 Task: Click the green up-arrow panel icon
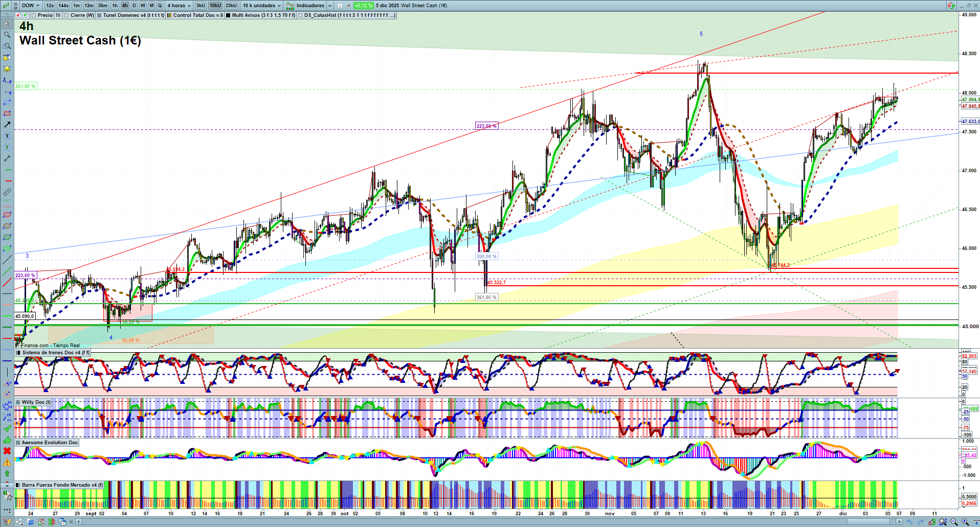25,15
